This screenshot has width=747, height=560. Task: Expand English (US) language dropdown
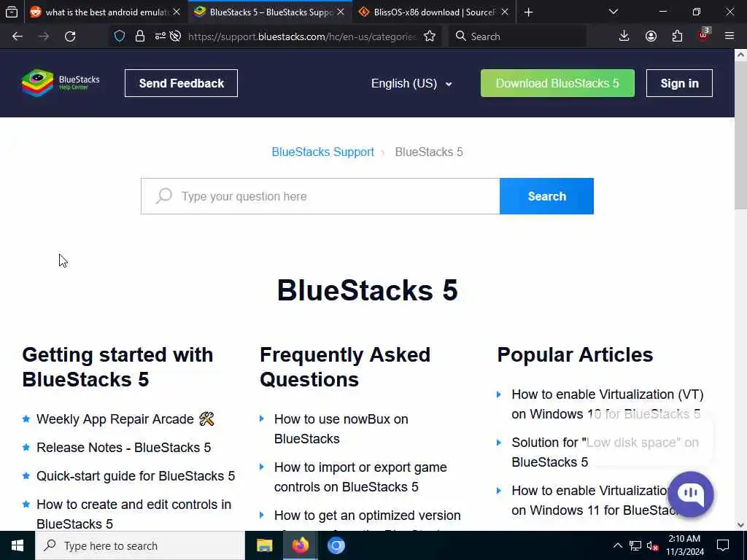(411, 83)
